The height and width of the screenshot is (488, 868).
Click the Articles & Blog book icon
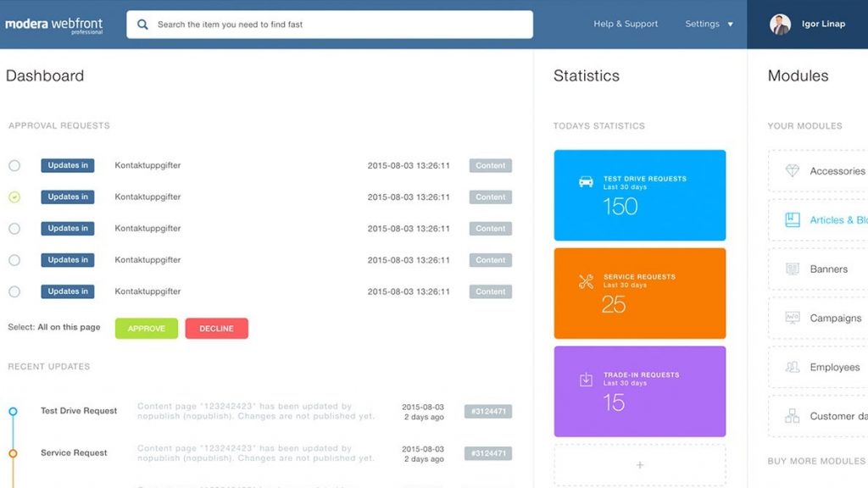tap(793, 220)
